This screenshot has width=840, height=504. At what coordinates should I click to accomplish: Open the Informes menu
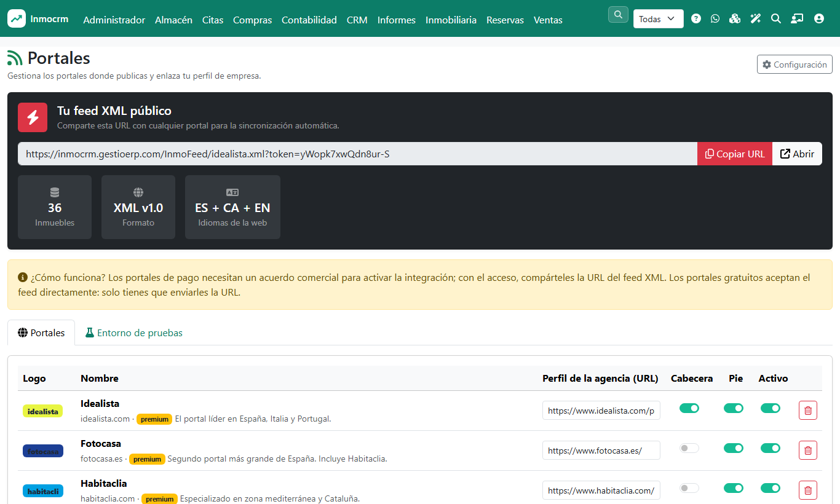pyautogui.click(x=397, y=20)
